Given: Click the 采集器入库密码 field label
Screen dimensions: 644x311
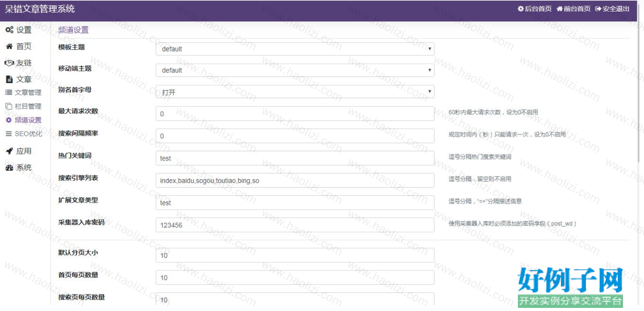Looking at the screenshot, I should 81,222.
